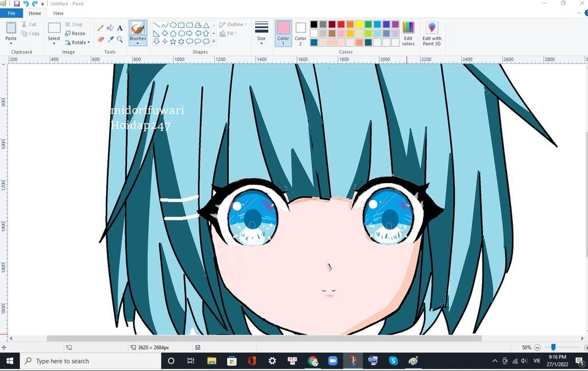The image size is (588, 371).
Task: Open Skype from the taskbar
Action: [393, 361]
